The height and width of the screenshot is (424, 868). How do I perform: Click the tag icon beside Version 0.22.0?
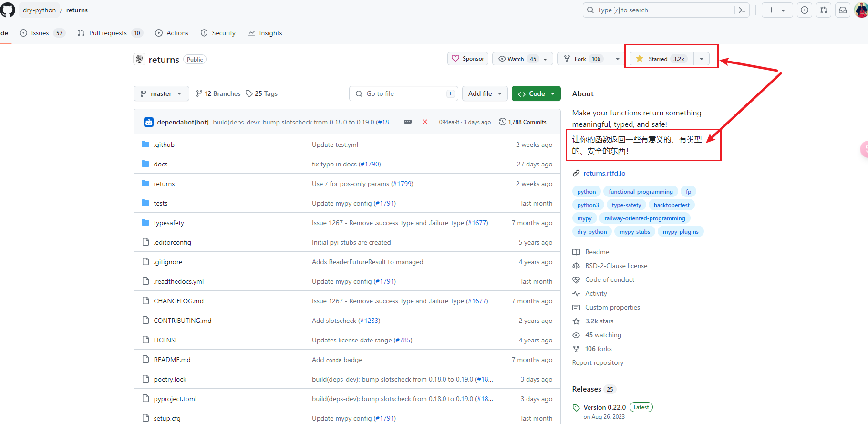576,408
